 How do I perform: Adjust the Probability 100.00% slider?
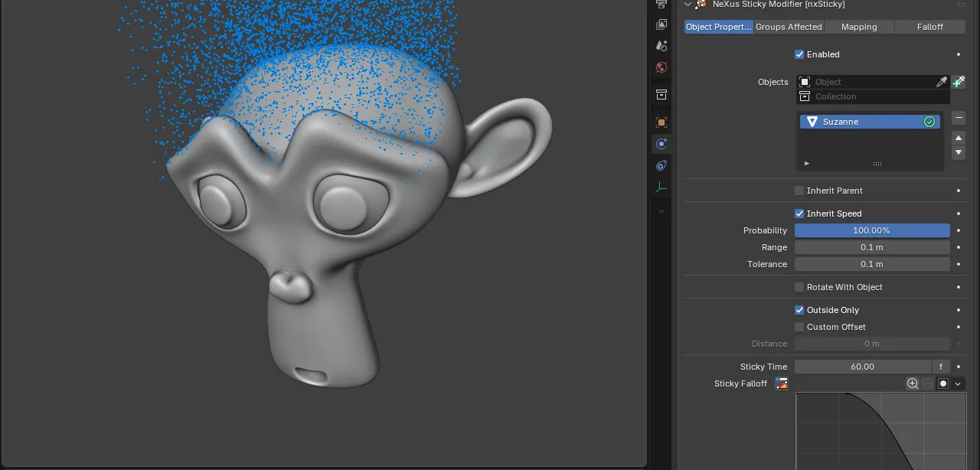[x=872, y=230]
